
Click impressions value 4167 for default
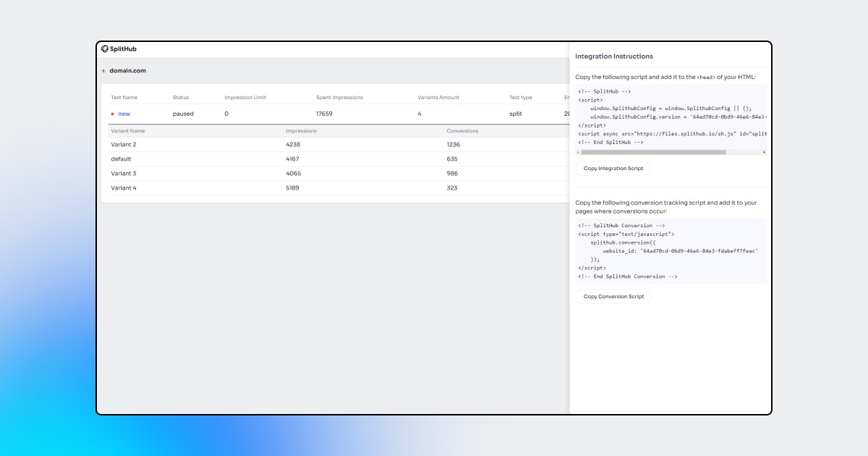[292, 159]
